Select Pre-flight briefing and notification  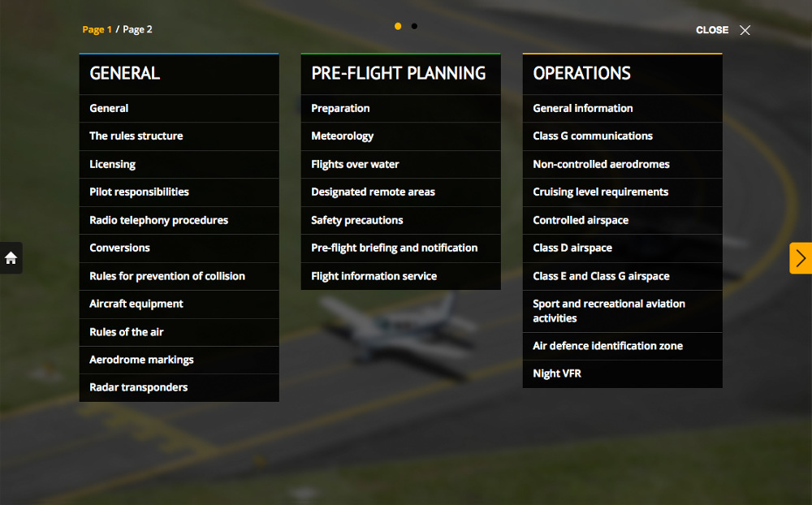coord(395,248)
